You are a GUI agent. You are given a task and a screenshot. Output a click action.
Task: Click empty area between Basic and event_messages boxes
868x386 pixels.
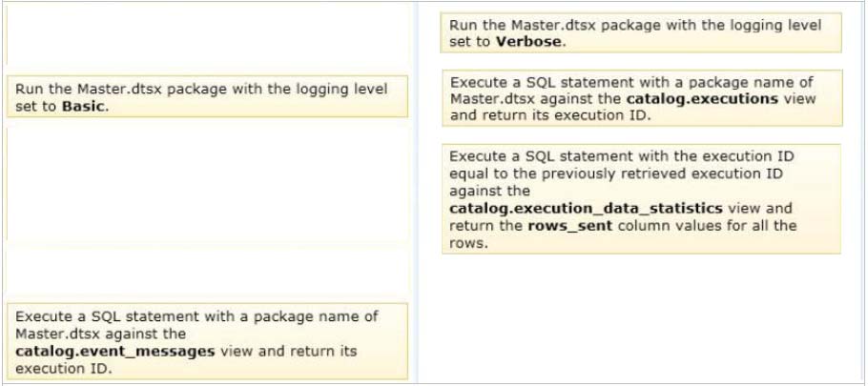tap(207, 210)
